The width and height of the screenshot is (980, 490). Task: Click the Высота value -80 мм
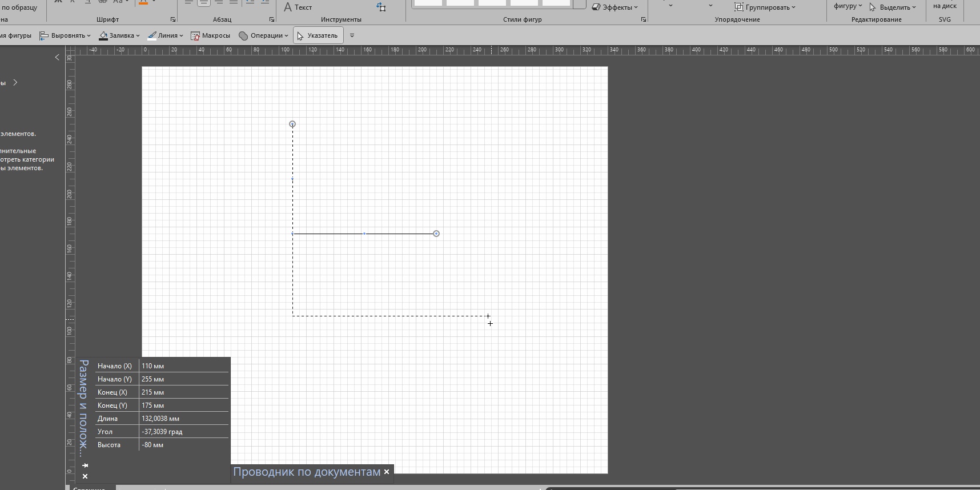(x=184, y=445)
